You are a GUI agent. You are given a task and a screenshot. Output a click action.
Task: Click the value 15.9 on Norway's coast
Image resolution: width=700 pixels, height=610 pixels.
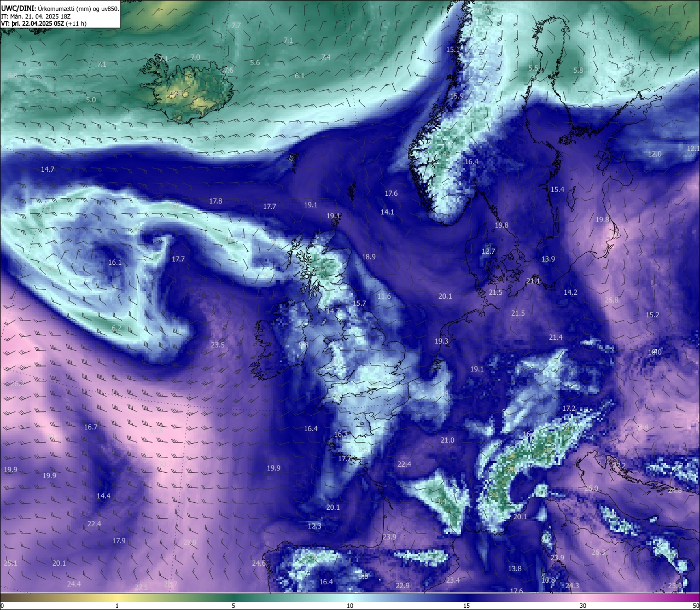click(x=457, y=96)
